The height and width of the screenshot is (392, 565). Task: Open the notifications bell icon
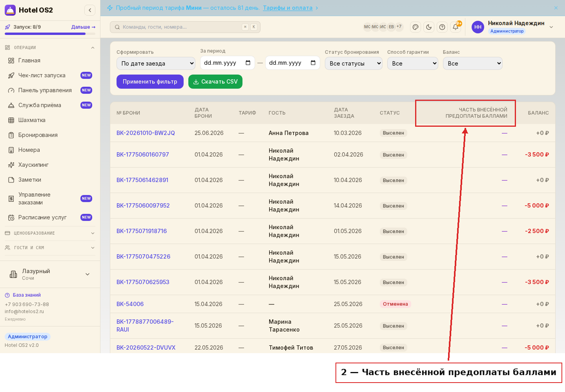tap(456, 27)
